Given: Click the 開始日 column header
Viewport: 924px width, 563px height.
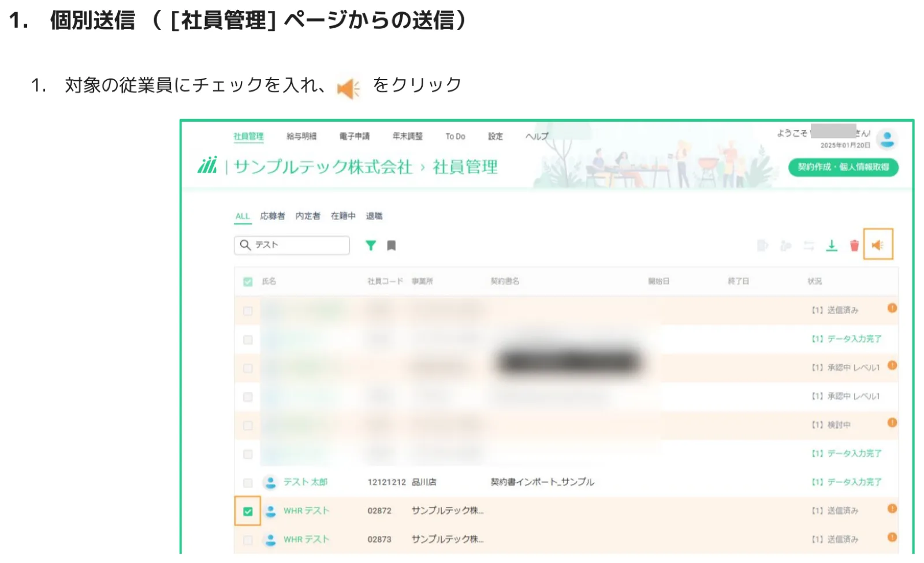Looking at the screenshot, I should point(659,281).
